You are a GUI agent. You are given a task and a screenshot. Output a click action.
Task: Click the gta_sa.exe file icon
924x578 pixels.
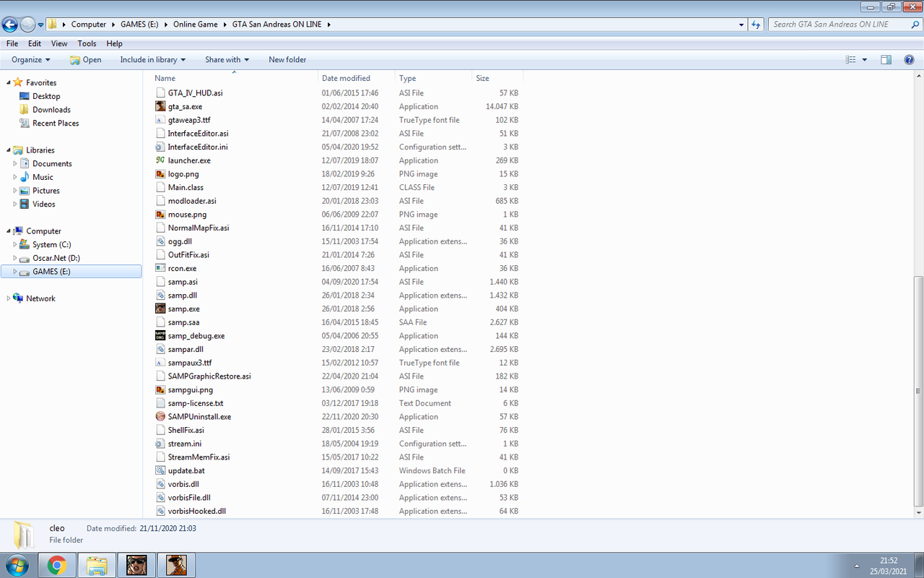161,106
